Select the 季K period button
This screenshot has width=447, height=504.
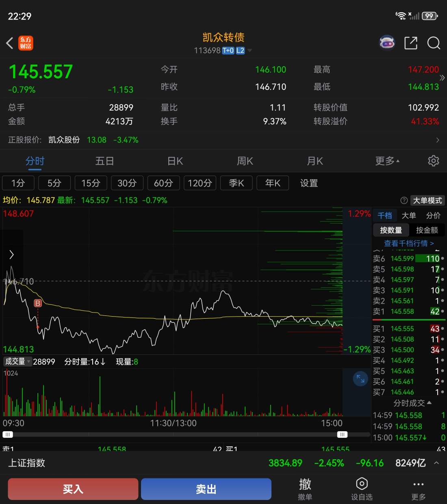click(x=236, y=183)
